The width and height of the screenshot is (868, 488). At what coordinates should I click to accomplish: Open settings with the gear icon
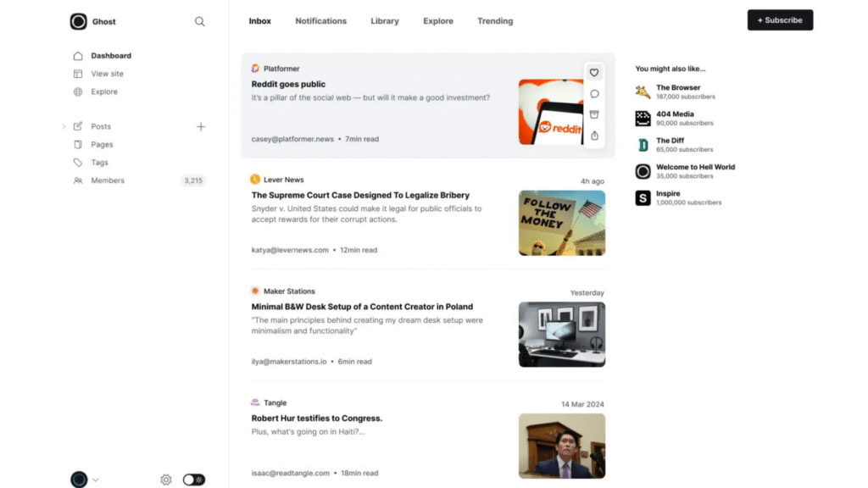pos(166,480)
